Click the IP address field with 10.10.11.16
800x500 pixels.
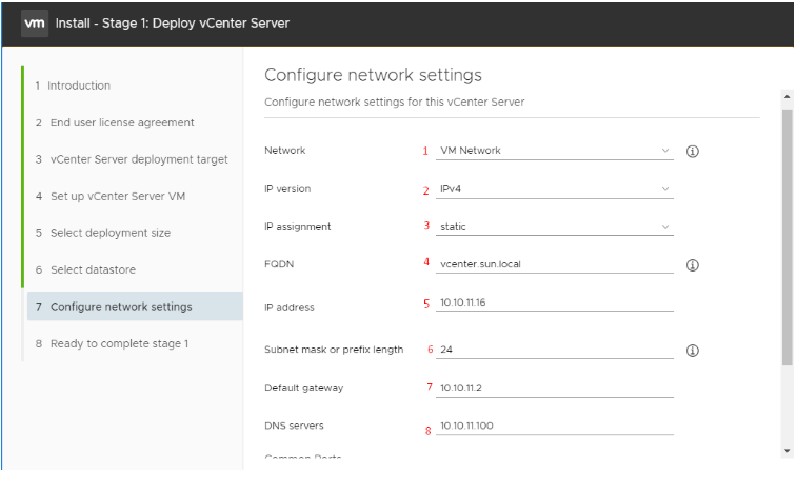pyautogui.click(x=555, y=303)
